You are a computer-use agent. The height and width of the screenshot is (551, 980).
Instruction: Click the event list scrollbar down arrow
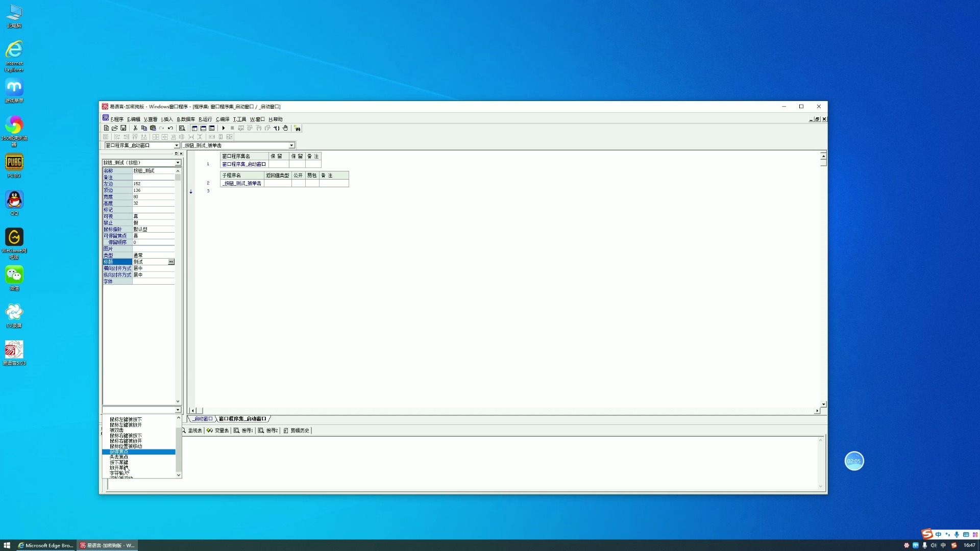[x=179, y=475]
